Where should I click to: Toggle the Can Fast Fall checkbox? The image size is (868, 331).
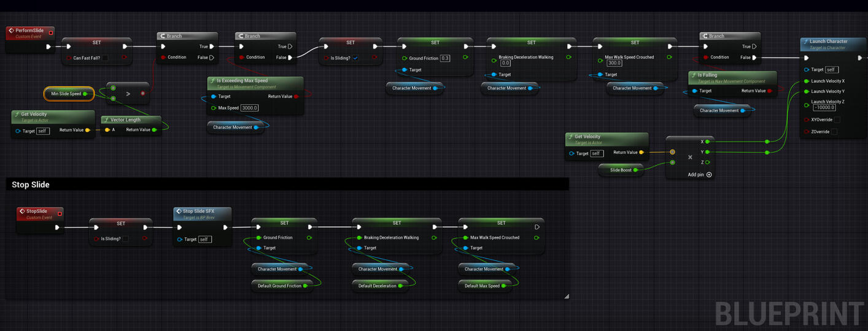point(105,58)
